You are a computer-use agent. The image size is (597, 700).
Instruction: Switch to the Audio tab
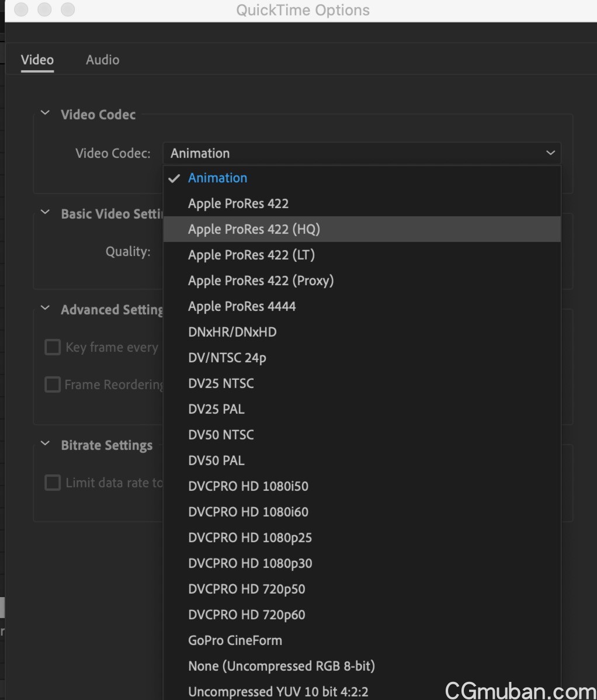point(102,60)
